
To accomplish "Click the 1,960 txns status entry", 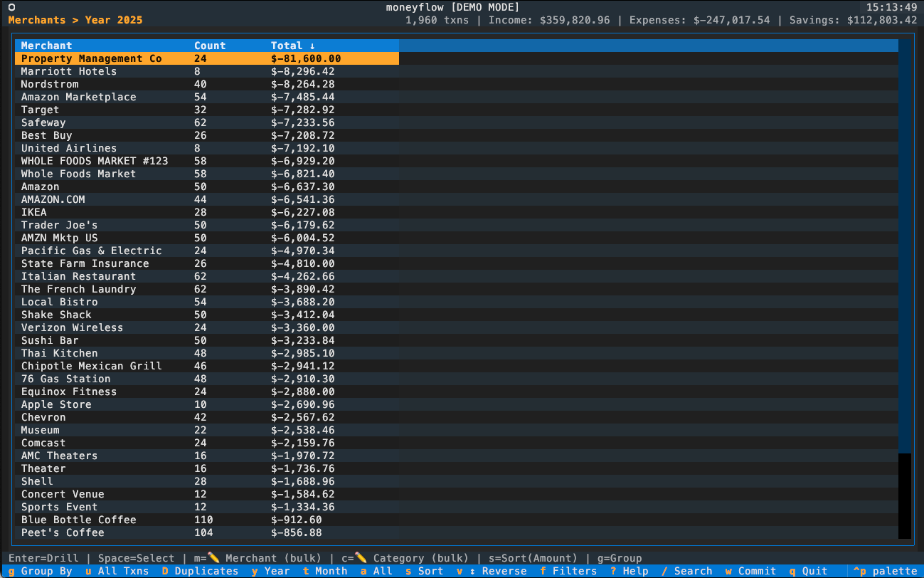I will 437,20.
